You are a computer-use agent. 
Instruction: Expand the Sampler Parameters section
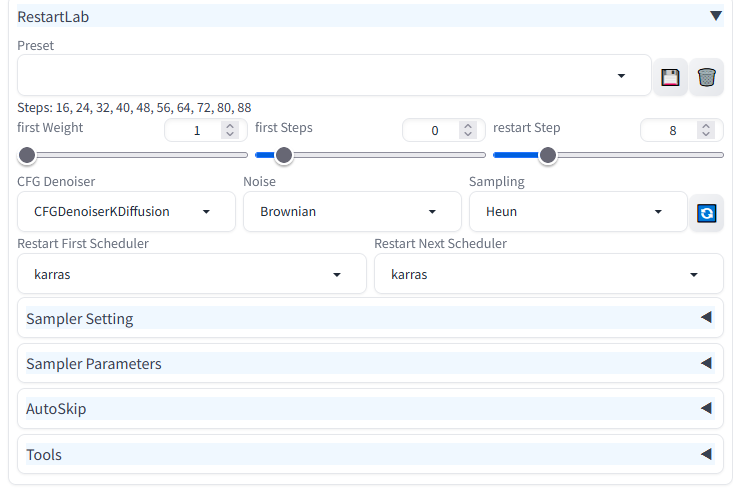(370, 363)
